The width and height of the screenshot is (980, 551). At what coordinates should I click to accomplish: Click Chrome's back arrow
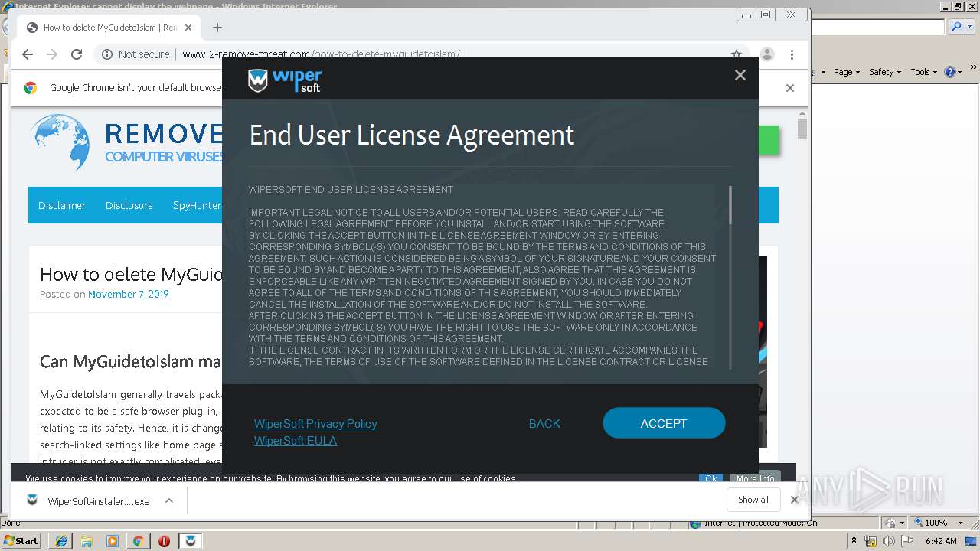28,54
